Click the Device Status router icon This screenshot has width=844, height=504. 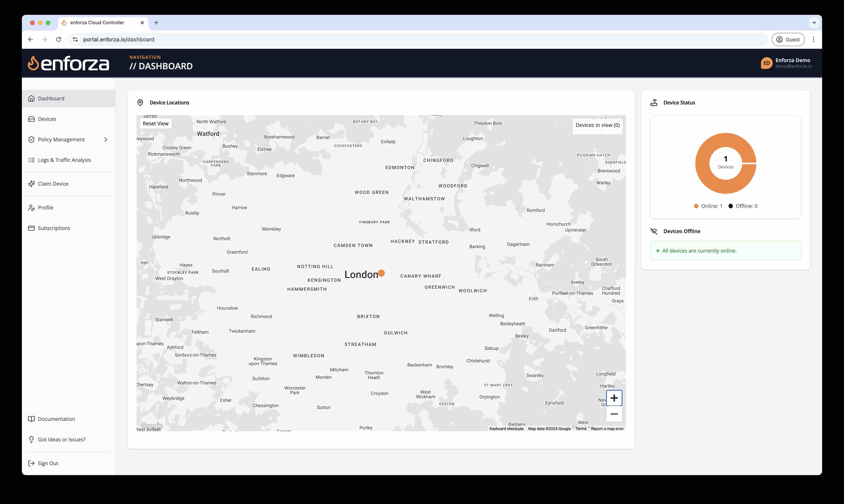[654, 102]
